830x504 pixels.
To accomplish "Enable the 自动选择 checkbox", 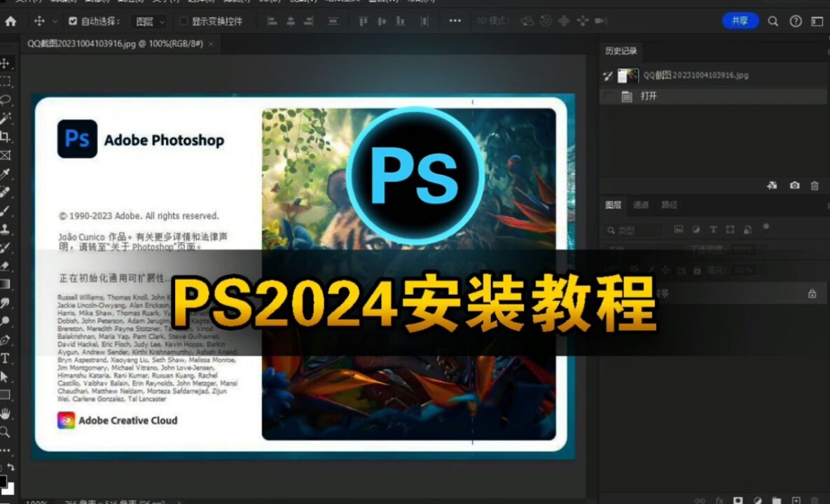I will click(x=73, y=22).
